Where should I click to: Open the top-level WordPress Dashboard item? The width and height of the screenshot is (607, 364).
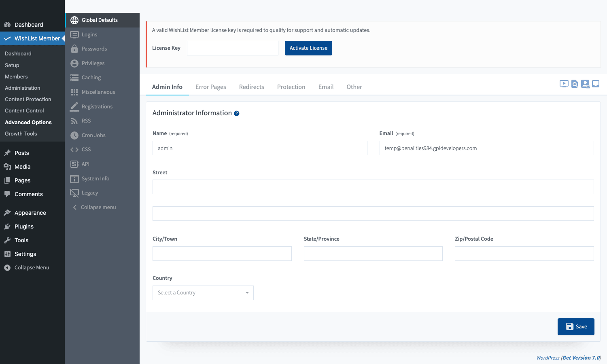pos(32,25)
